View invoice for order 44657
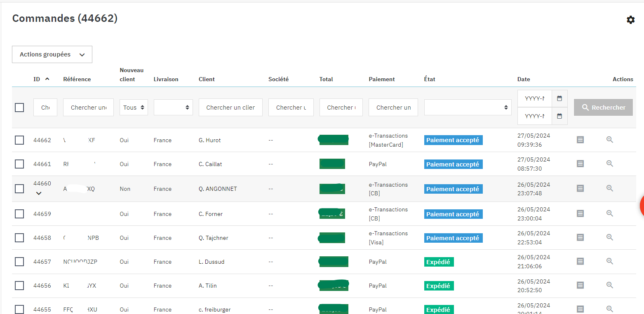 (580, 261)
